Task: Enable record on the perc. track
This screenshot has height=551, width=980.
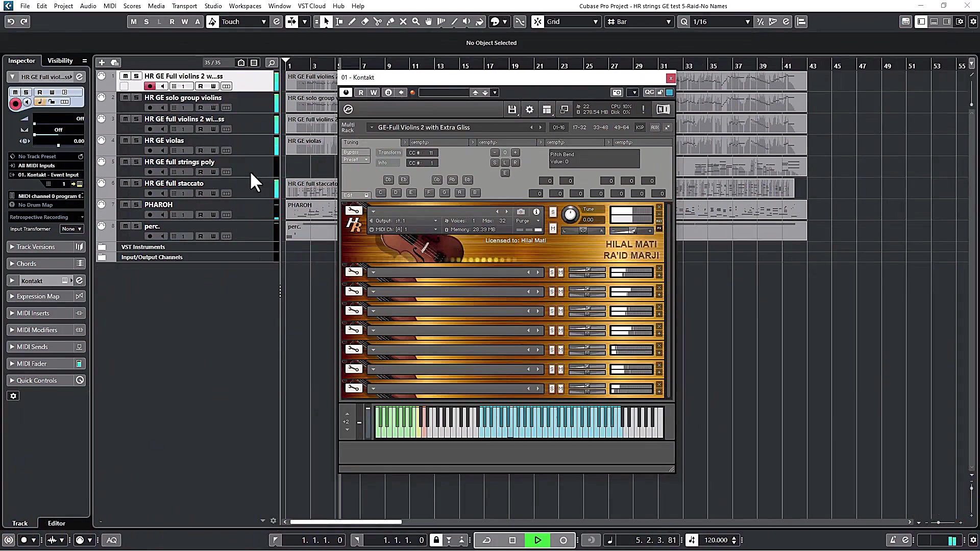Action: click(x=150, y=236)
